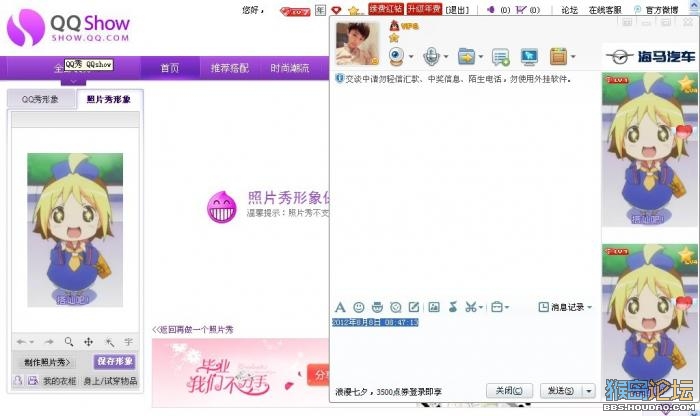Screen dimensions: 700x416
Task: Switch to the QQ秀形象 tab
Action: [40, 99]
